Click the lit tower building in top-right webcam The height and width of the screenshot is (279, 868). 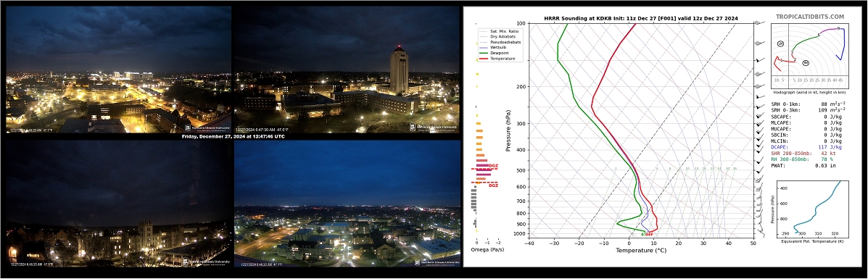[399, 70]
